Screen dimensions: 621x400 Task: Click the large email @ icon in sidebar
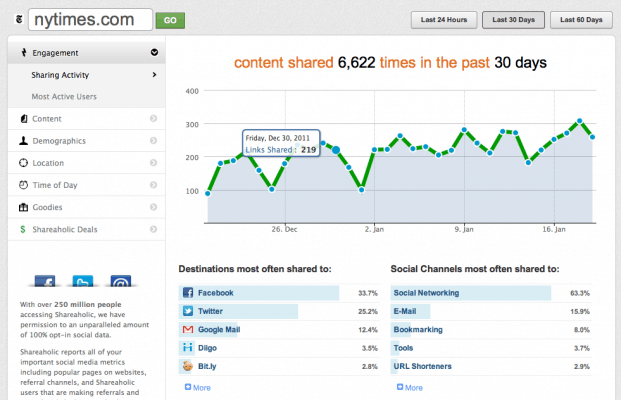(119, 283)
